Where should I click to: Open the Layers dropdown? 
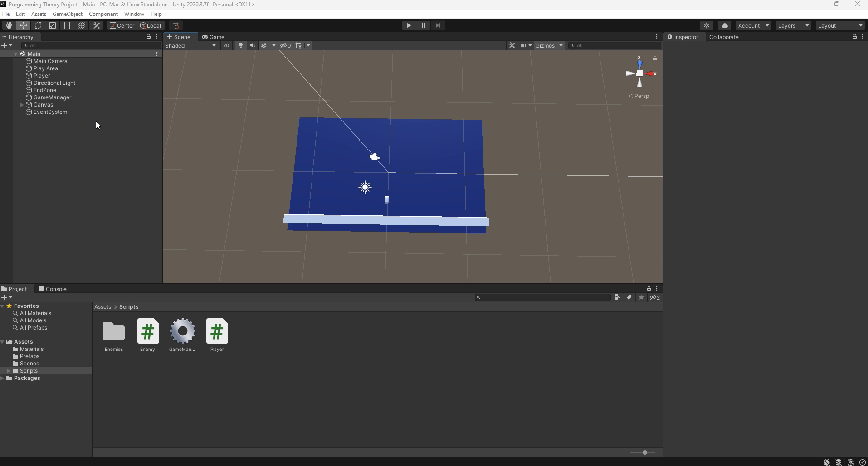point(793,25)
